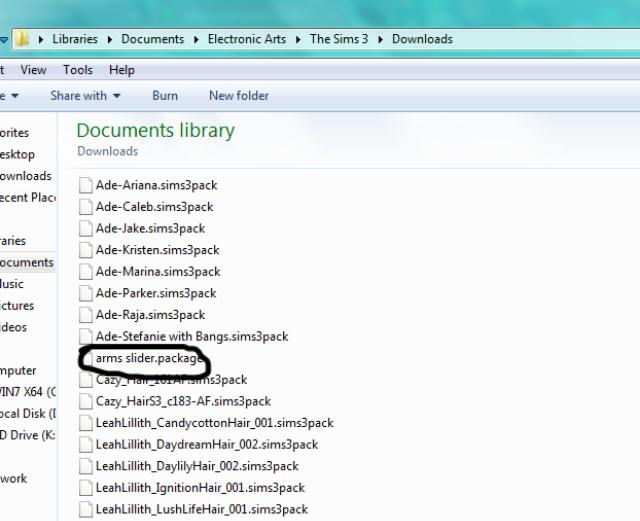The image size is (640, 521).
Task: Open the Help menu
Action: [122, 70]
